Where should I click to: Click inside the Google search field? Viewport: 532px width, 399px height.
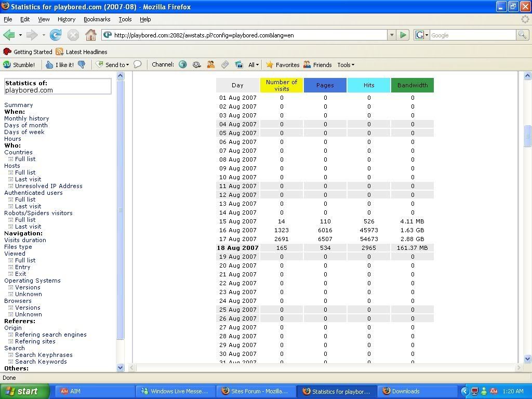pos(472,35)
